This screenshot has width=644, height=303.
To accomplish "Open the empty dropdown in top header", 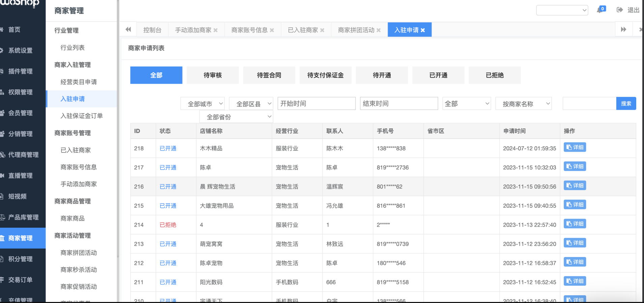I will pos(562,10).
